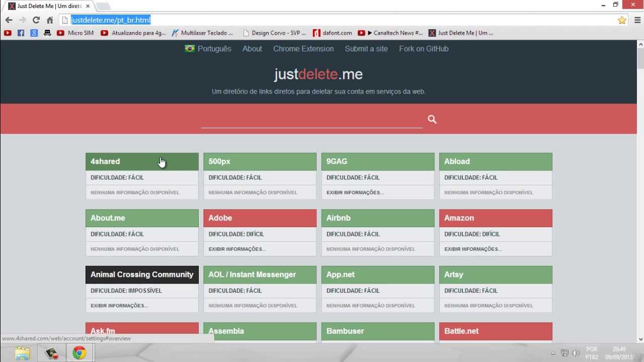This screenshot has width=644, height=362.
Task: Open the volume speaker tray icon
Action: (576, 353)
